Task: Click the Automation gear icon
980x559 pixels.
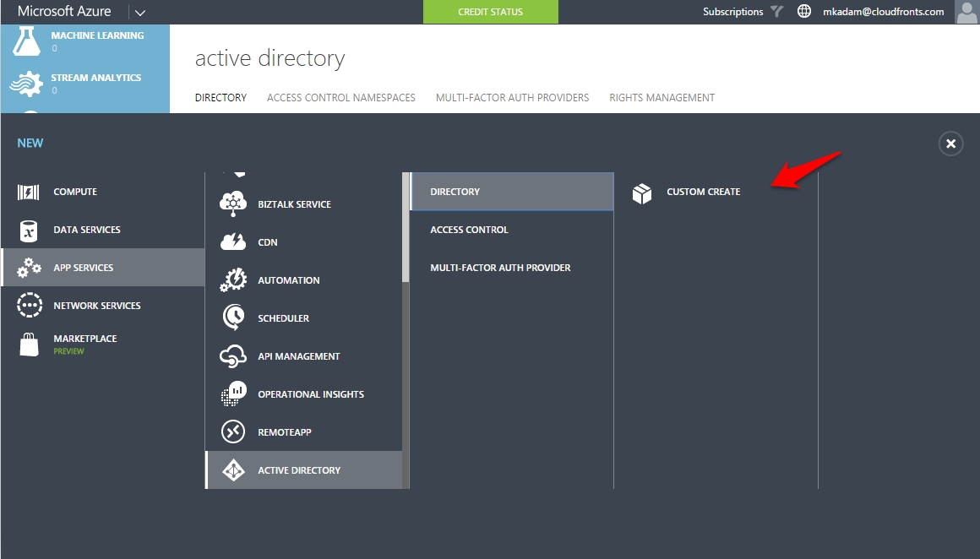Action: pyautogui.click(x=233, y=279)
